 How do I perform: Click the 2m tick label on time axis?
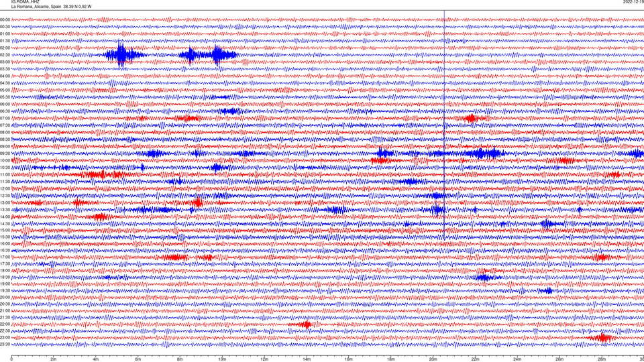tap(54, 359)
